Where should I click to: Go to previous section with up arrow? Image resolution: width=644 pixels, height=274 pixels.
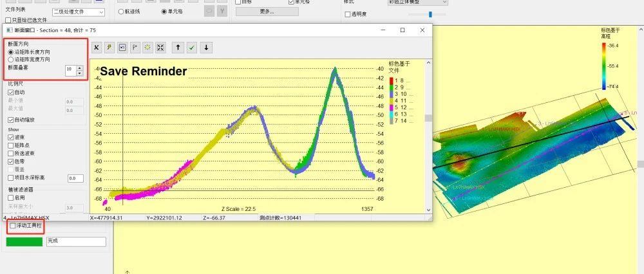(178, 48)
